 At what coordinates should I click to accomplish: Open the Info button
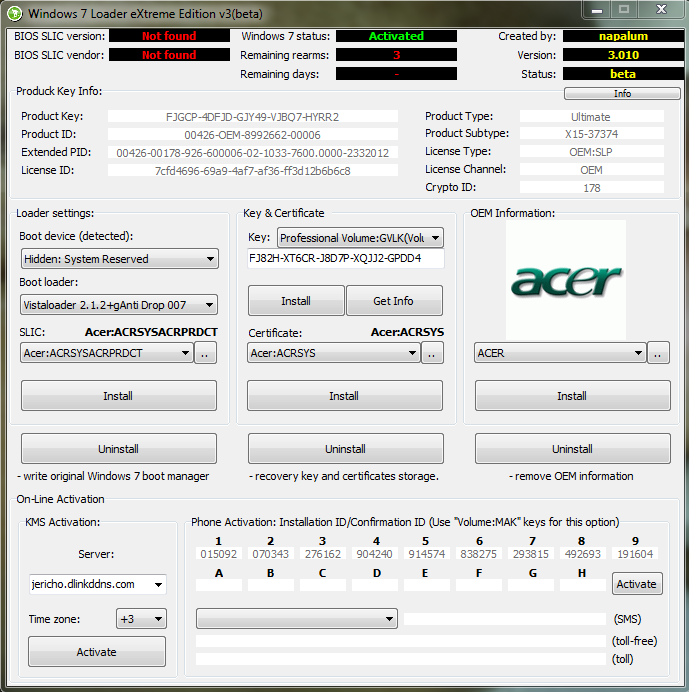622,94
